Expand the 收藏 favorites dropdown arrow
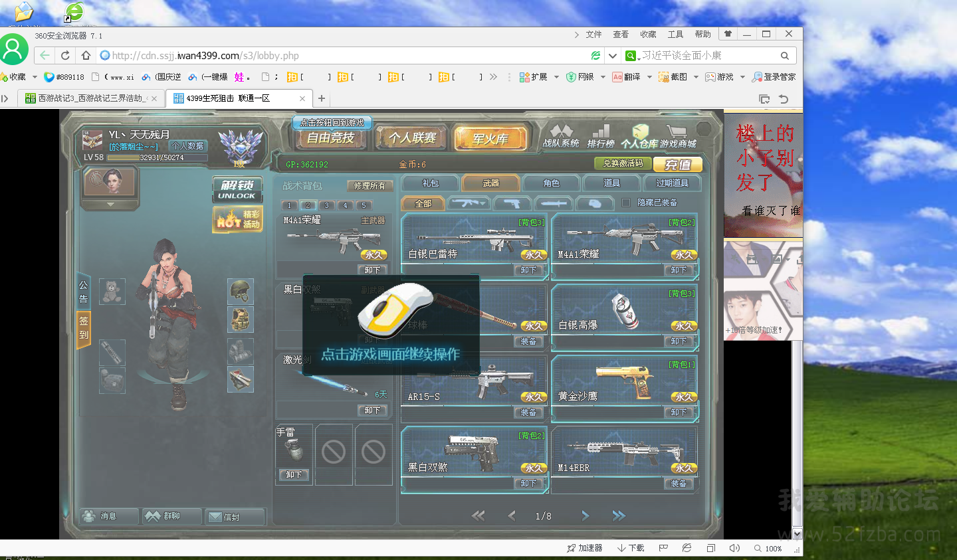The image size is (957, 560). pyautogui.click(x=35, y=77)
